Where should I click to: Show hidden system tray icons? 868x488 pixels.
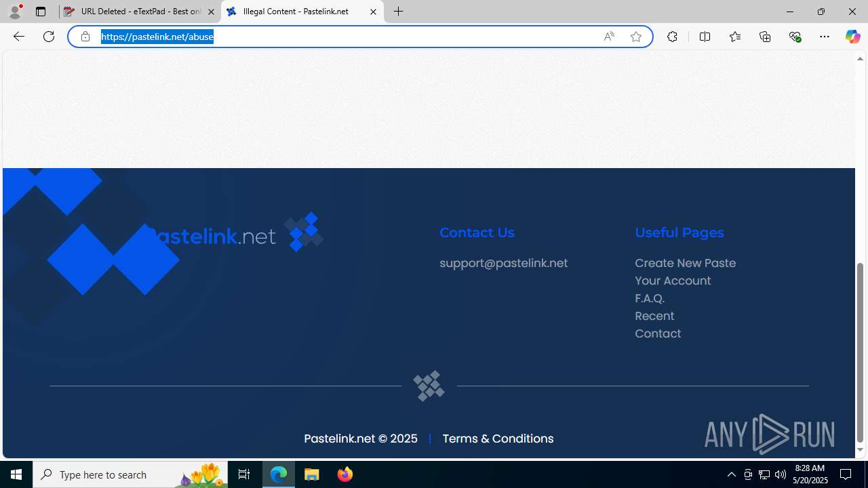point(731,474)
